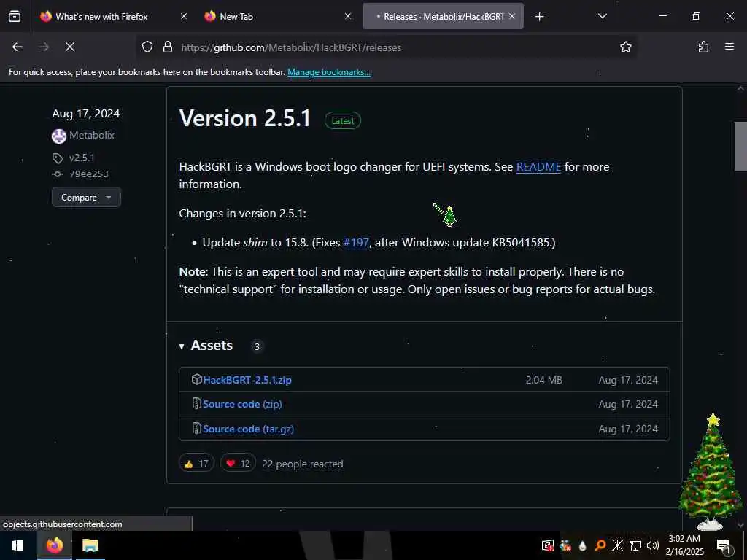Download Source code (tar.gz)
Screen dimensions: 747x560
pyautogui.click(x=248, y=429)
